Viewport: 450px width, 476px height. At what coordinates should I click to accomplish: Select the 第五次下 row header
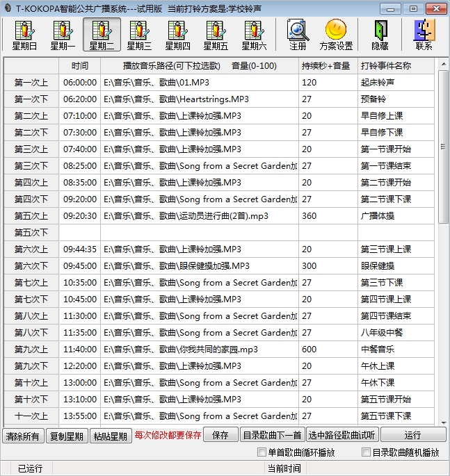[x=31, y=233]
